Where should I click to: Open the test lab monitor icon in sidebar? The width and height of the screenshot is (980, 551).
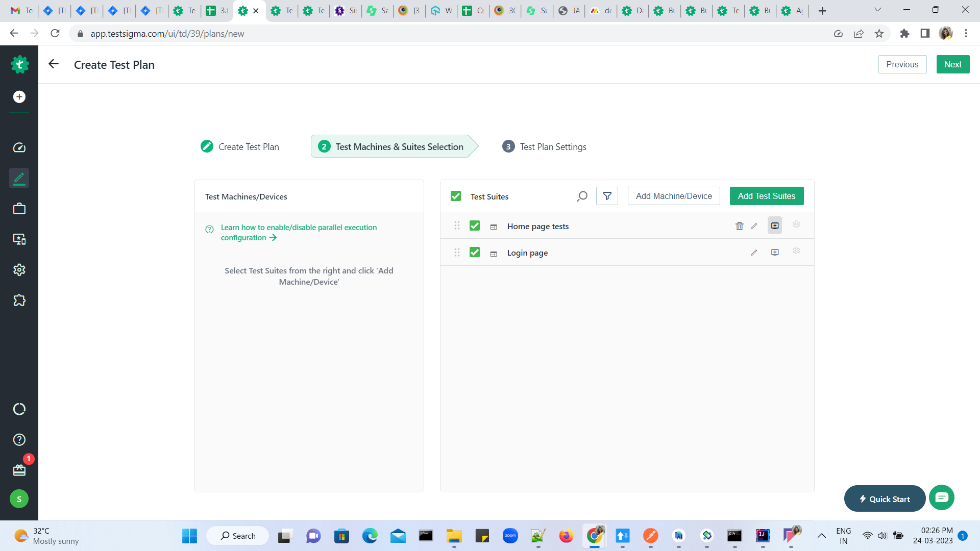pyautogui.click(x=19, y=239)
